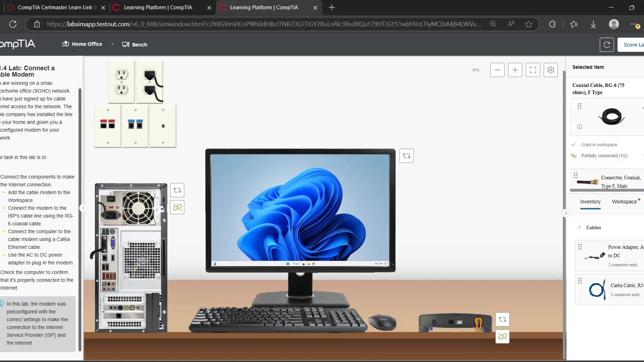Open the browser settings and more menu
The width and height of the screenshot is (644, 362).
tap(635, 24)
